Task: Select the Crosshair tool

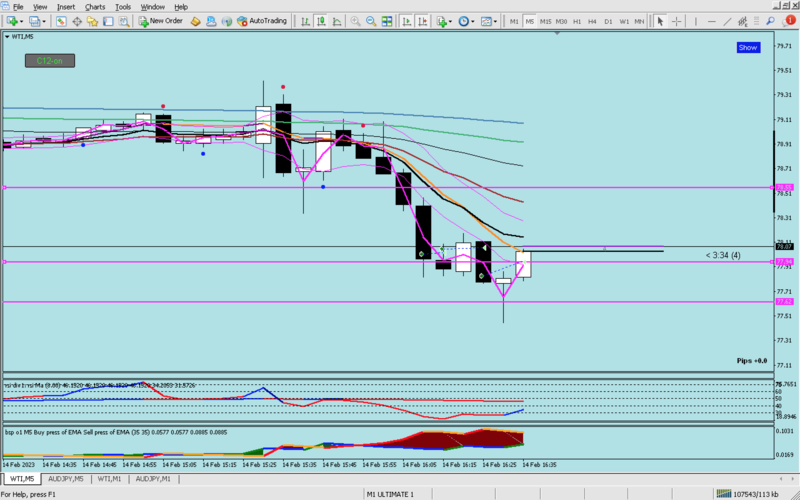Action: click(x=677, y=21)
